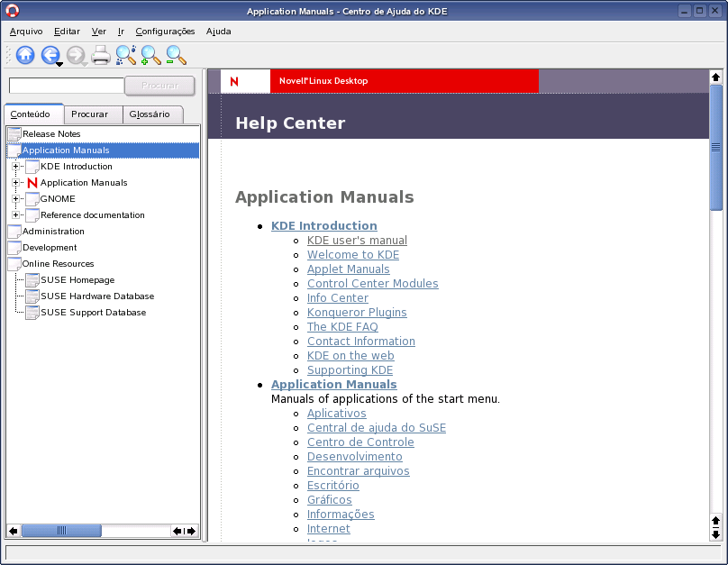Open the Gráficos link

pos(329,499)
